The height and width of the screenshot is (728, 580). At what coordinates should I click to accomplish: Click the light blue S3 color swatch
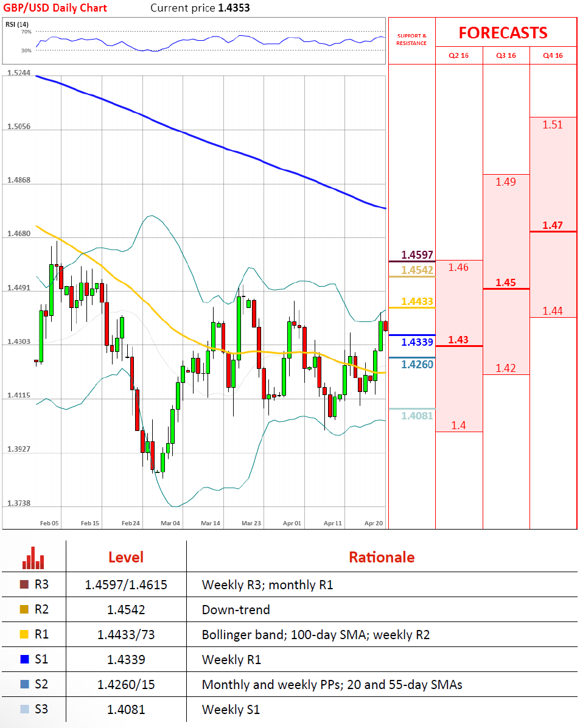24,709
